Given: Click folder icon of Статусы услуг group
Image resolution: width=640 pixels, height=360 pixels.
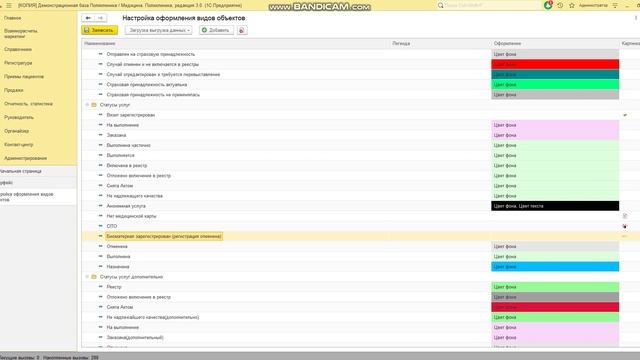Looking at the screenshot, I should point(94,105).
